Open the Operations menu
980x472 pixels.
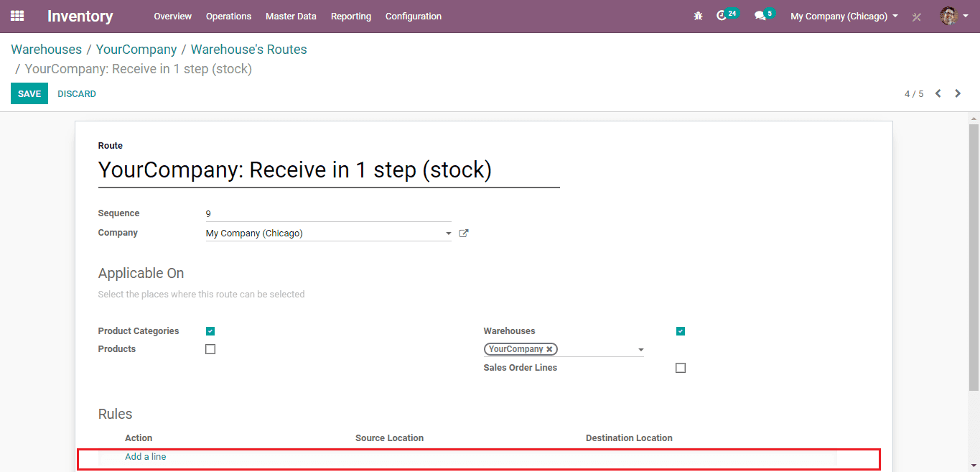click(x=228, y=16)
